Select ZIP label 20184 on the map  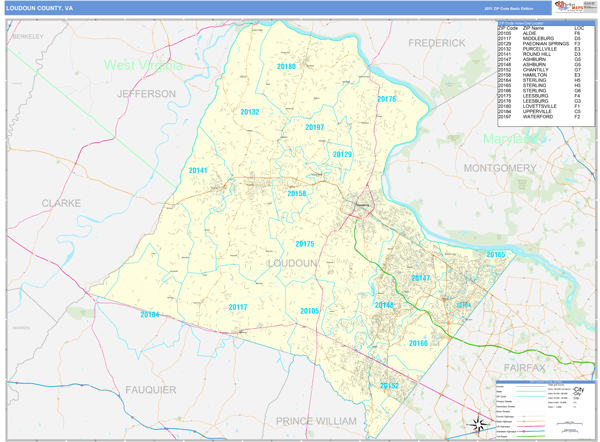(x=150, y=315)
